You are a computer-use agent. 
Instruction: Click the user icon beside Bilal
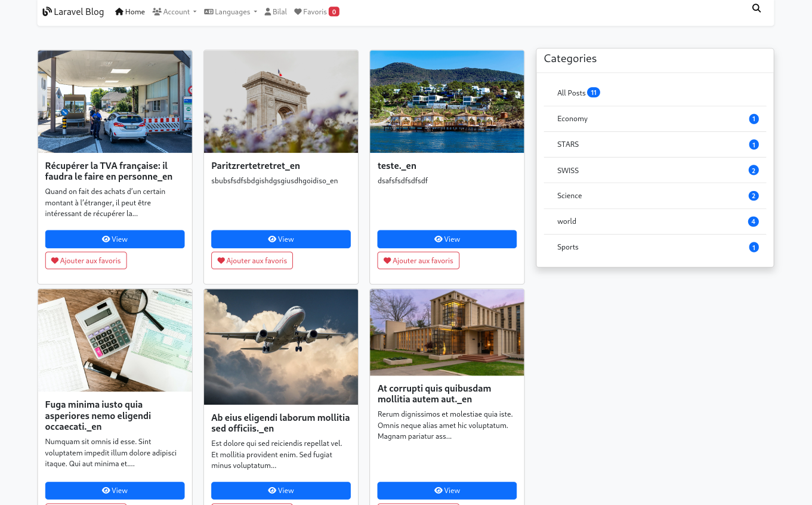[266, 11]
